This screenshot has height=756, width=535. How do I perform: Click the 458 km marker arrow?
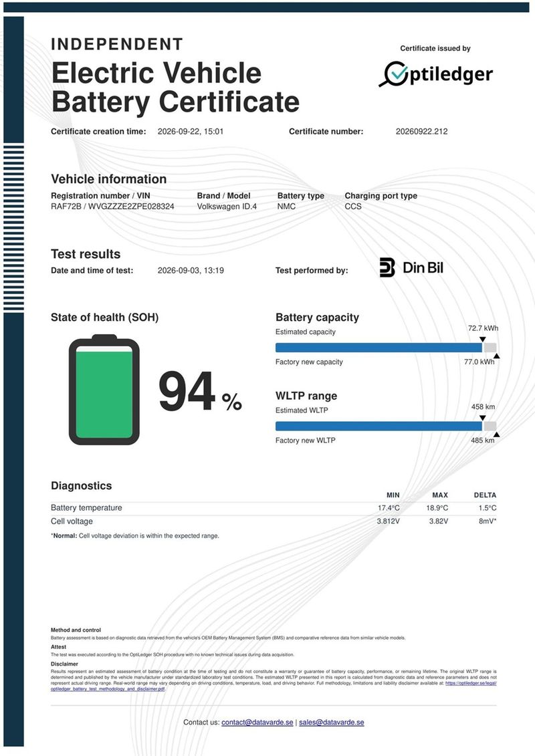482,418
